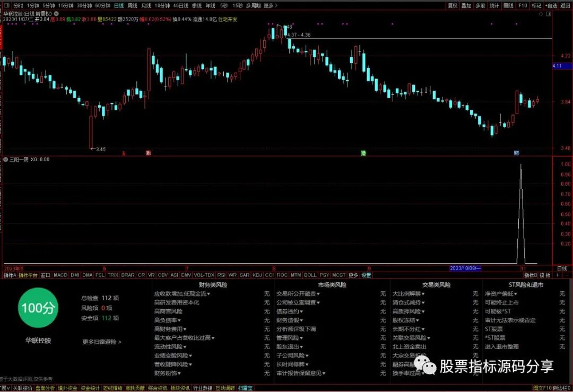
Task: Click the green 港 marker below the chart
Action: tap(363, 153)
